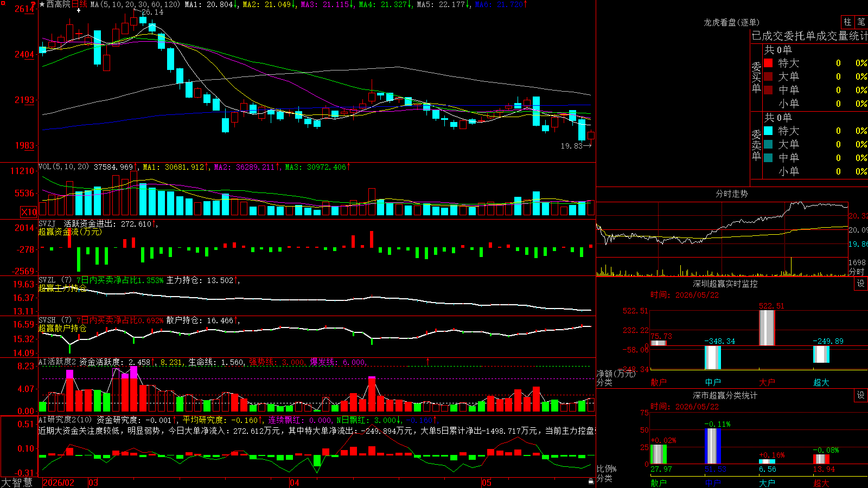Click the 强势线: 3.000 value

(277, 362)
